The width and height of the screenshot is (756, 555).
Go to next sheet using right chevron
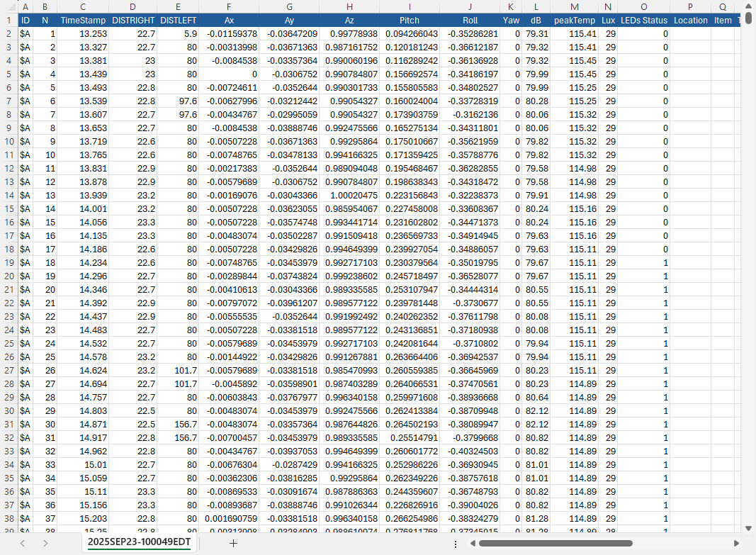44,543
